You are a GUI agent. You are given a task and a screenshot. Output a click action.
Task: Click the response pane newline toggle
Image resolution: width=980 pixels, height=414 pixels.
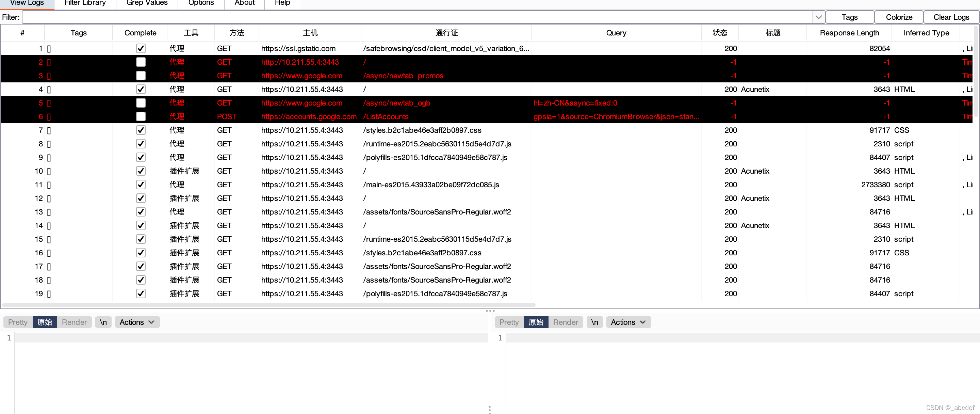594,322
